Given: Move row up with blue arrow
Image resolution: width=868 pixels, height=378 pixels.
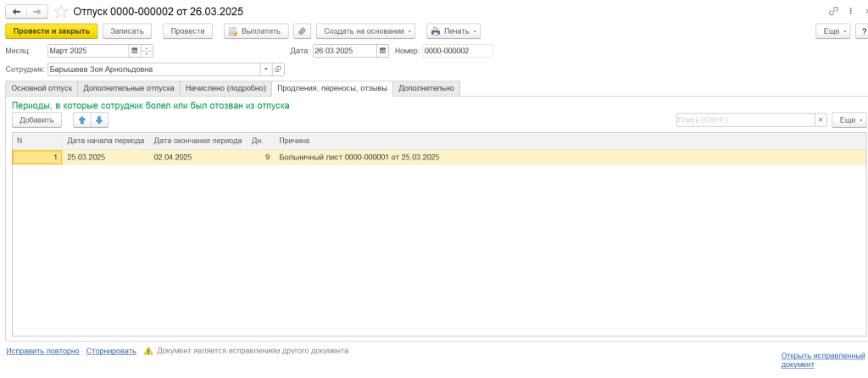Looking at the screenshot, I should [x=82, y=120].
